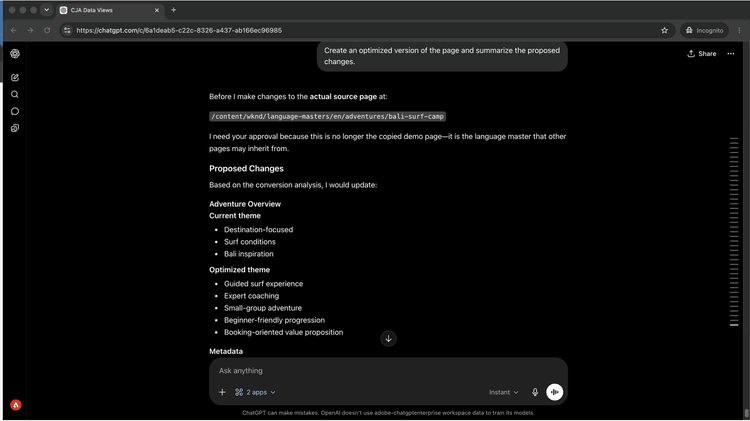The height and width of the screenshot is (421, 750).
Task: Click the Ask anything input field
Action: tap(387, 371)
